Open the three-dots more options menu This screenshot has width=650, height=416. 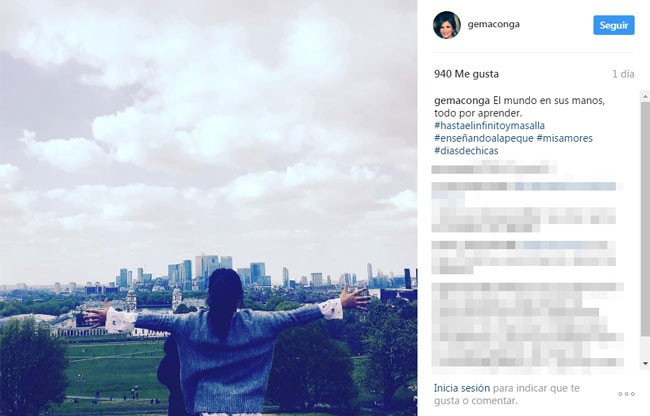(626, 394)
